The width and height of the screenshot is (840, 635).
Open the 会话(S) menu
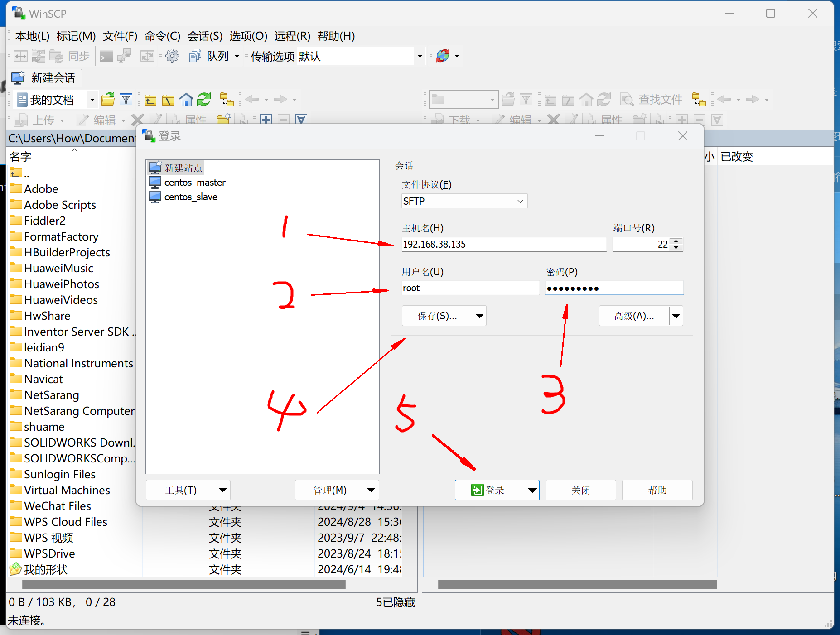click(x=205, y=36)
